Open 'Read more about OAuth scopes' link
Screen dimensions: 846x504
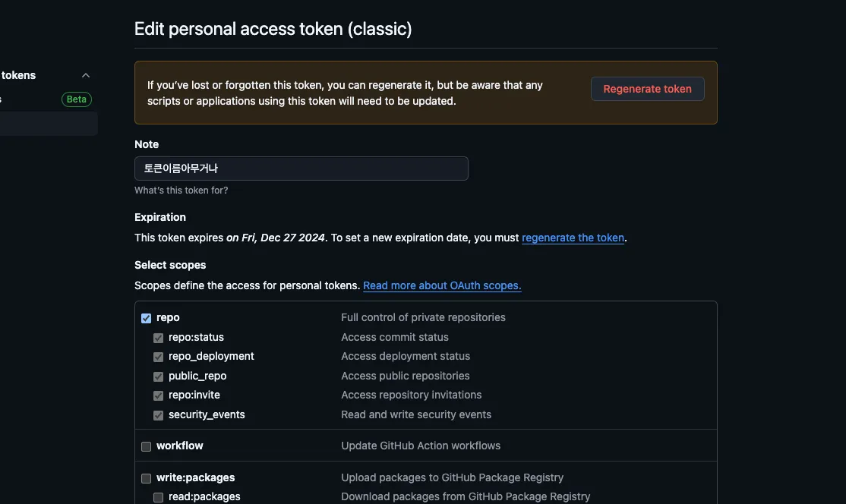click(442, 285)
